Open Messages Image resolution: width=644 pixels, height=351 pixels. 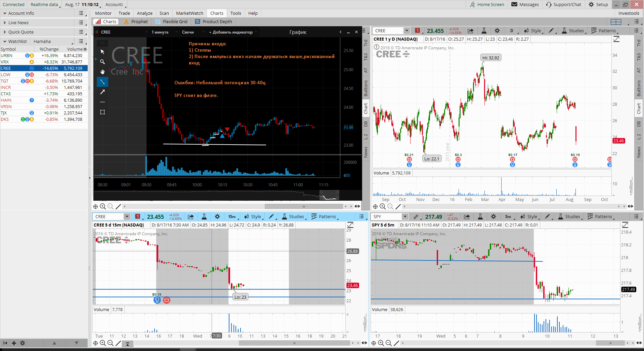(525, 5)
